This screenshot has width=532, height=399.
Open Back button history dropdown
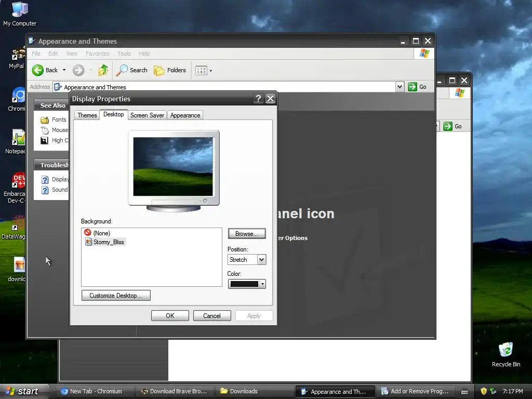pyautogui.click(x=64, y=70)
